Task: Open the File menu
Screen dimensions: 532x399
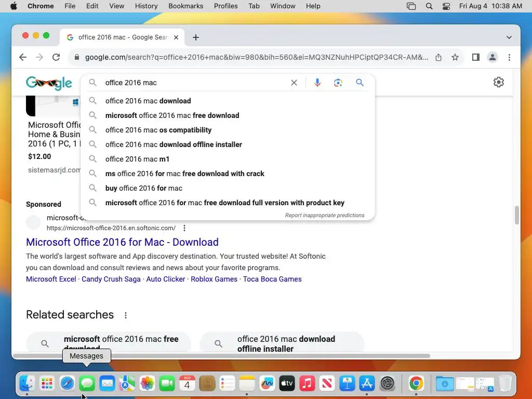Action: (x=70, y=6)
